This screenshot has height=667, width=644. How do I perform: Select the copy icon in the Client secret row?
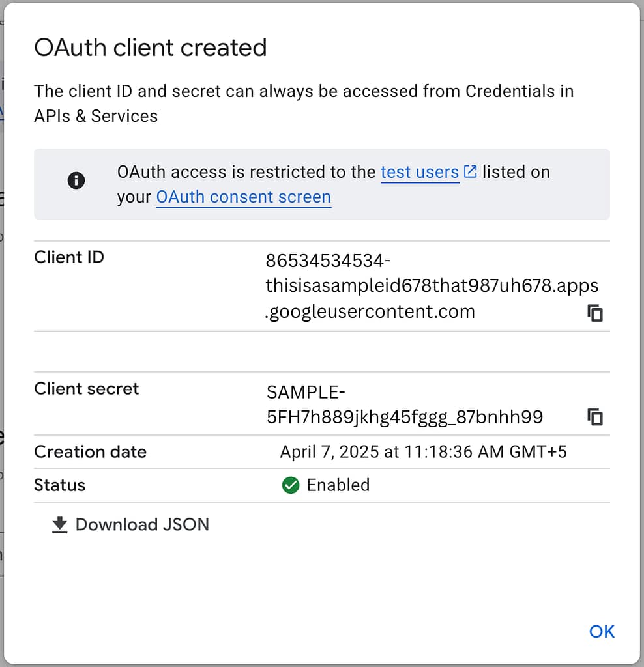tap(594, 417)
